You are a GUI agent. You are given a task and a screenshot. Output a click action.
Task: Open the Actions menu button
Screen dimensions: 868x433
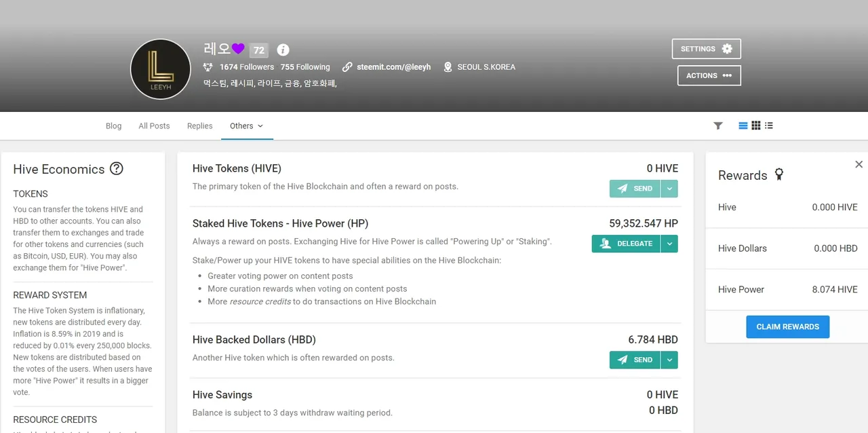pos(709,75)
